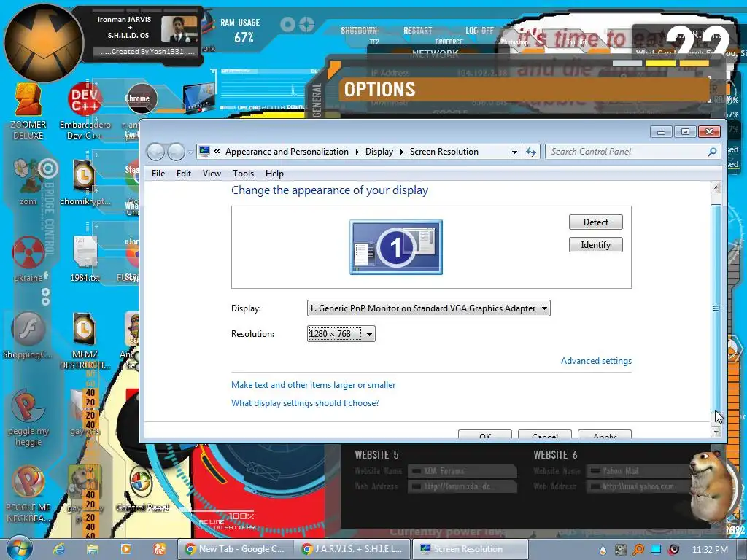
Task: Click the vertical scrollbar thumb
Action: tap(716, 308)
